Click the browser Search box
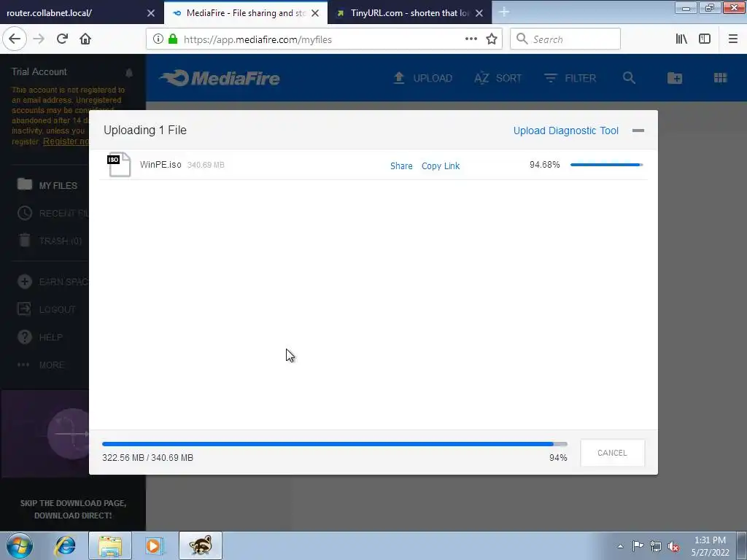This screenshot has width=747, height=560. (x=565, y=39)
